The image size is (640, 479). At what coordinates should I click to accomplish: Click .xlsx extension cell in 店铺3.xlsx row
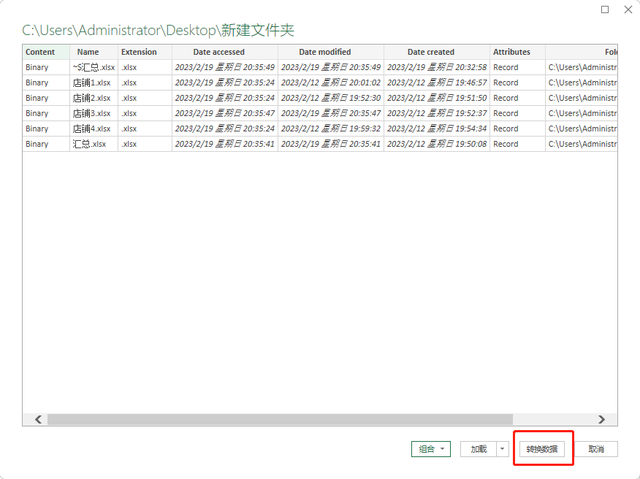point(145,113)
